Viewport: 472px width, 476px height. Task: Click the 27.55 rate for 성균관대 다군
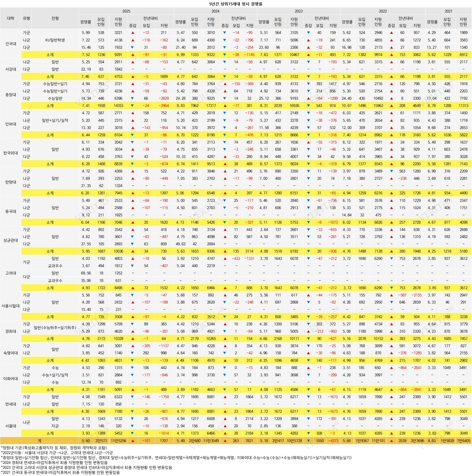[86, 244]
